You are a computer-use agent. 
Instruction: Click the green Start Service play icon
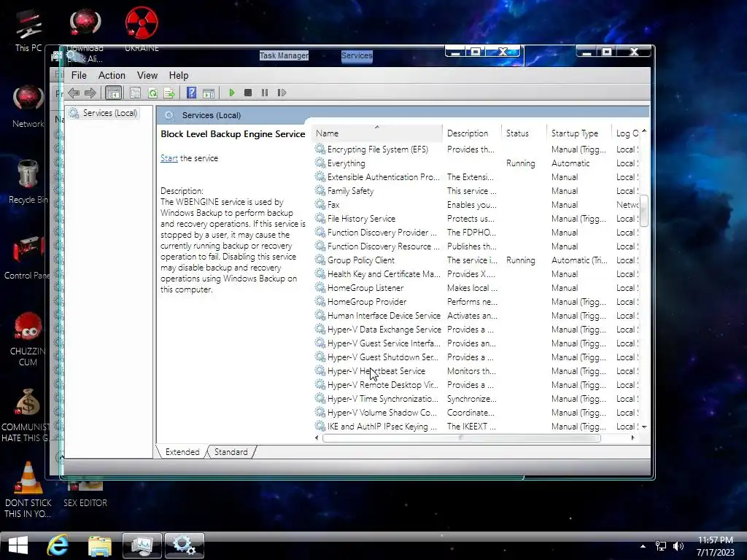[x=231, y=93]
